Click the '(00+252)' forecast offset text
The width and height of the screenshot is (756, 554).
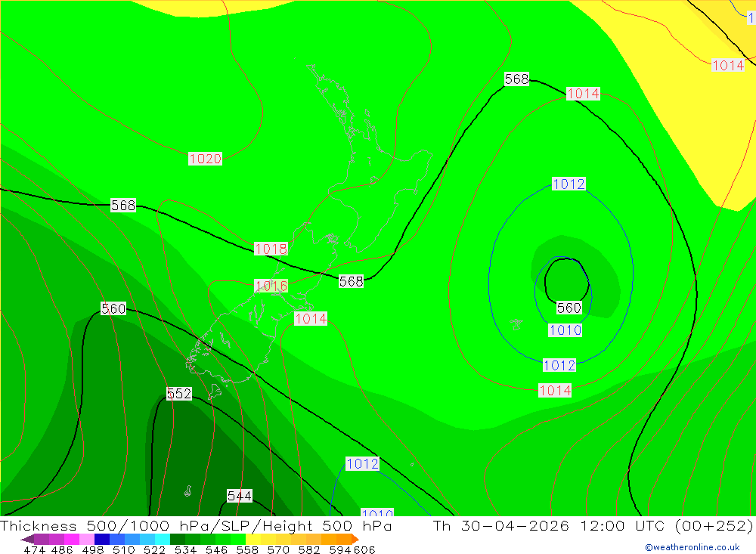point(714,525)
